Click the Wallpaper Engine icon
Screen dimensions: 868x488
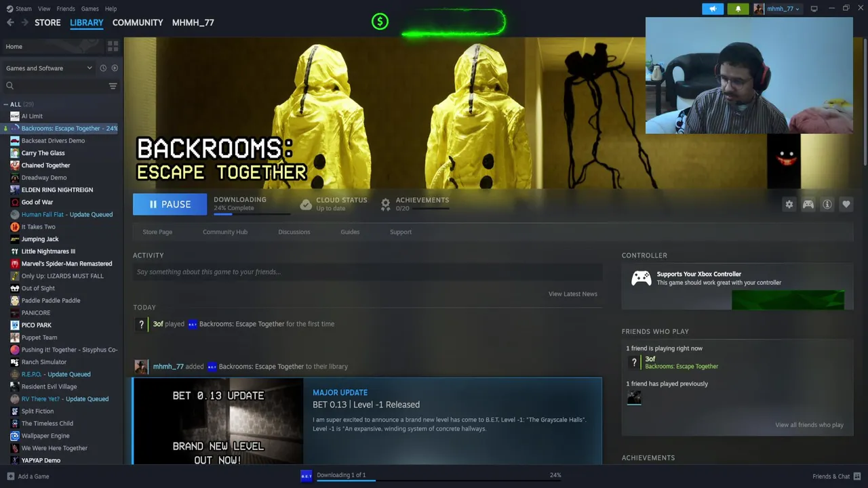[15, 436]
